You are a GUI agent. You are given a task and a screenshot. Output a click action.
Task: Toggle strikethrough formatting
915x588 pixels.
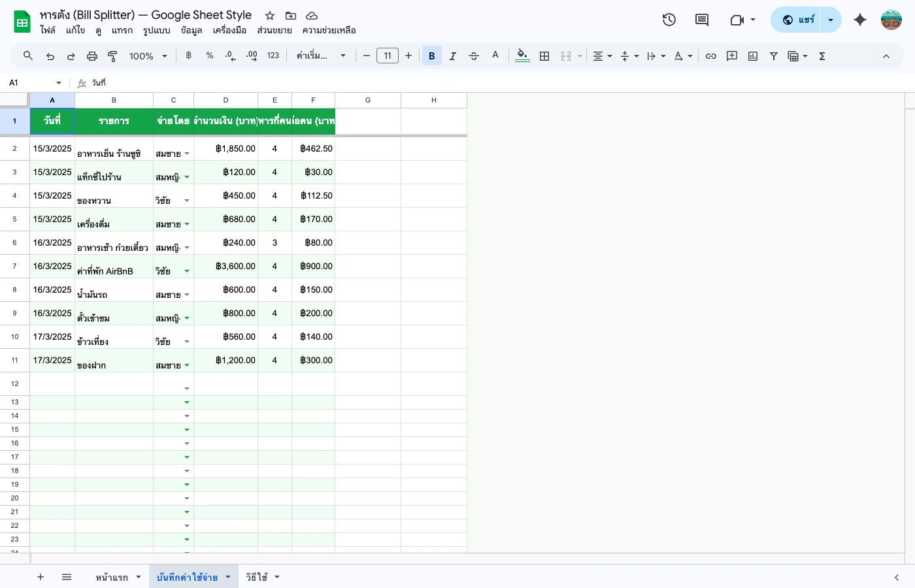click(x=474, y=56)
